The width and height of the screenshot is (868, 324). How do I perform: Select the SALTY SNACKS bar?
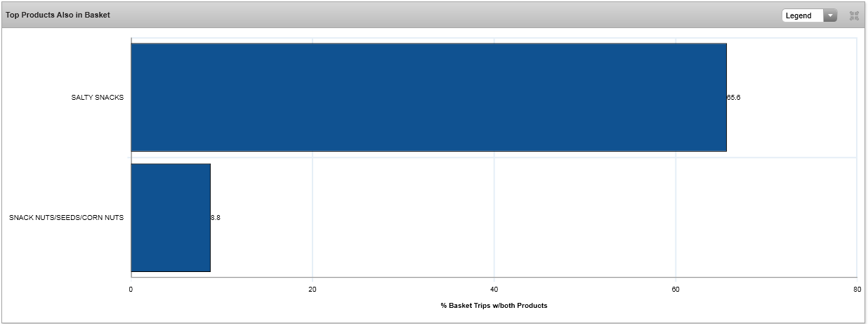point(428,98)
